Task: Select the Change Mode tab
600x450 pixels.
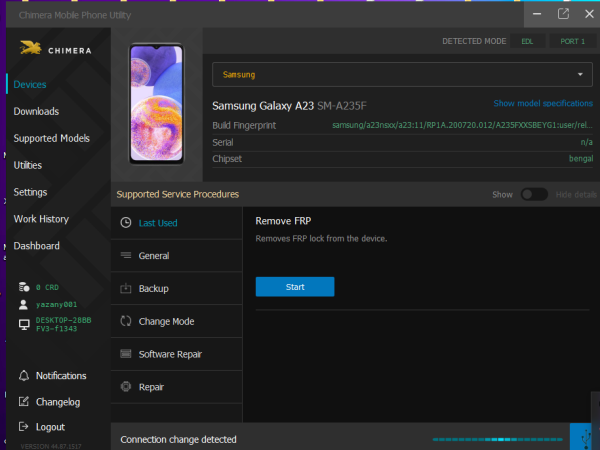Action: [x=176, y=321]
